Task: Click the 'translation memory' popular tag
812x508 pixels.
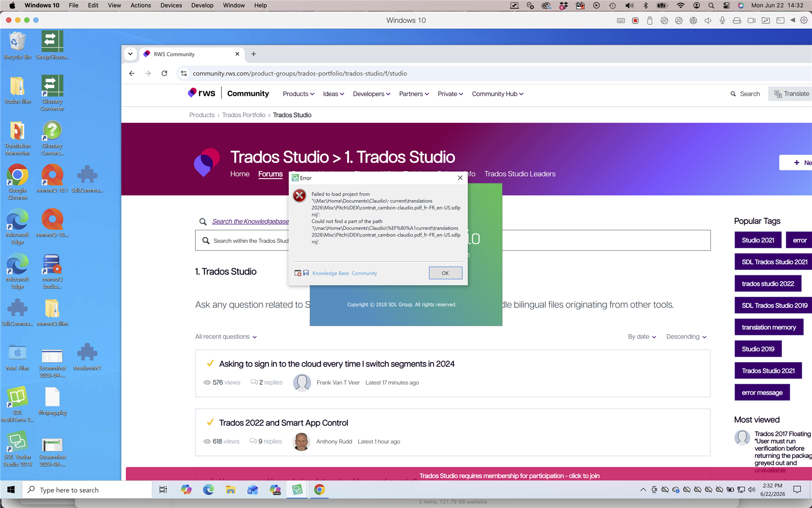Action: tap(769, 327)
